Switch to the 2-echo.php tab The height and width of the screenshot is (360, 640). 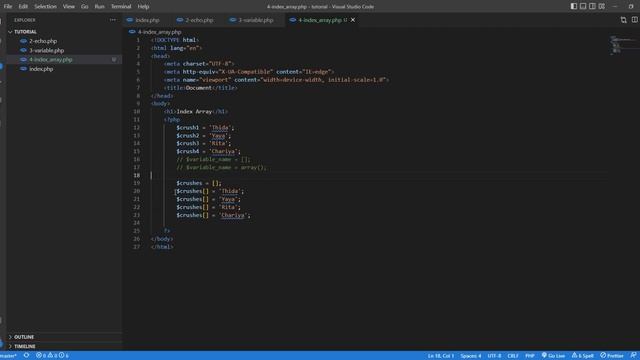pyautogui.click(x=199, y=20)
